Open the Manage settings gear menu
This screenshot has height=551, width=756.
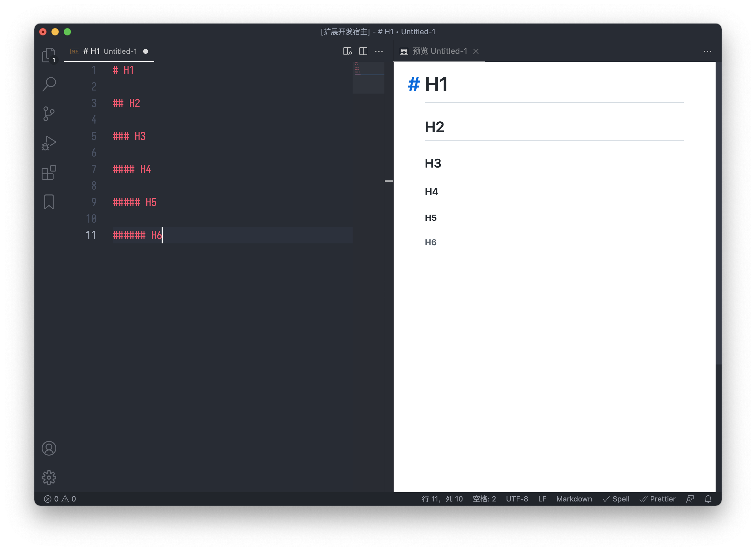pyautogui.click(x=49, y=477)
